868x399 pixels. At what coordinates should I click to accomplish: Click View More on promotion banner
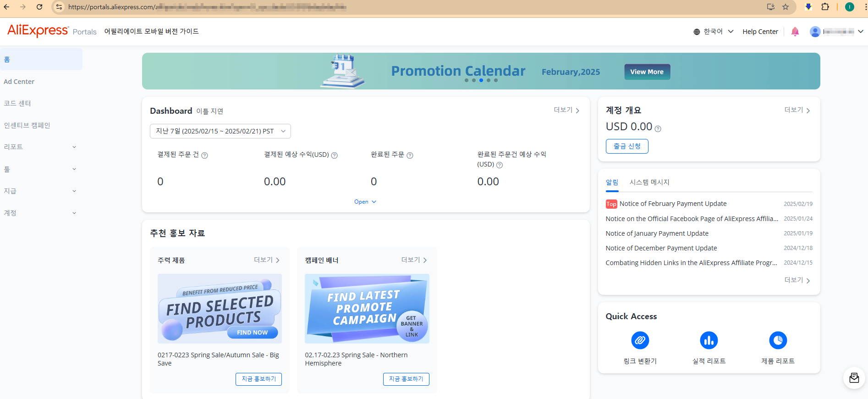click(x=647, y=72)
